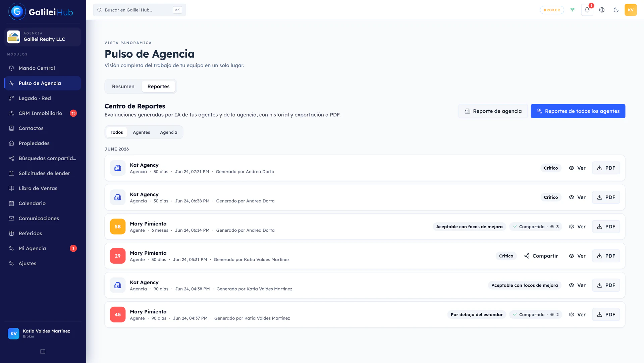
Task: View Mary Pimienta 30 días report
Action: pos(577,256)
